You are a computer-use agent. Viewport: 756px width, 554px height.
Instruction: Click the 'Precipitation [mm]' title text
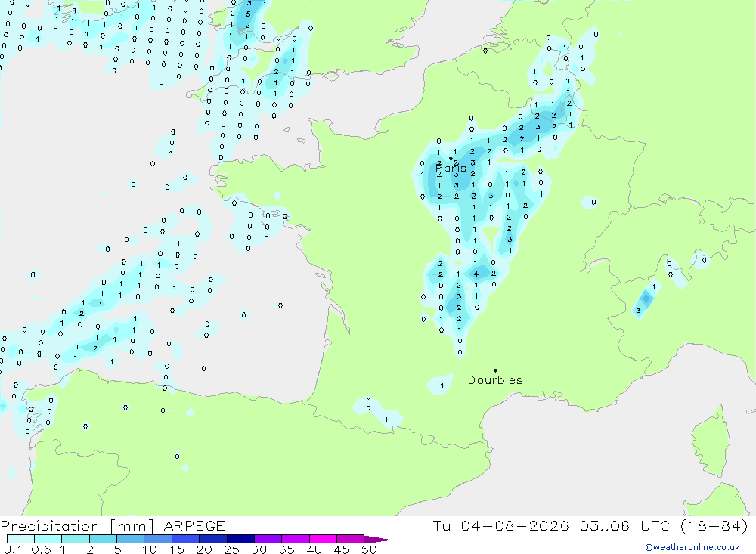[77, 526]
